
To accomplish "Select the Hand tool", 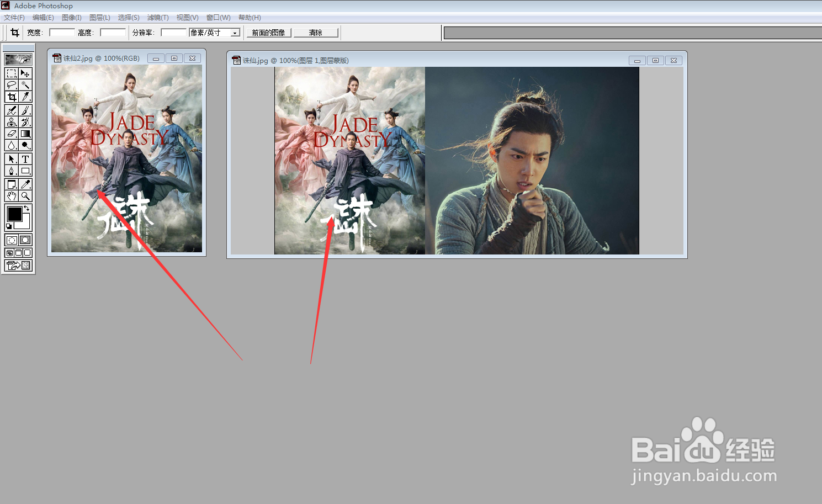I will [x=12, y=196].
